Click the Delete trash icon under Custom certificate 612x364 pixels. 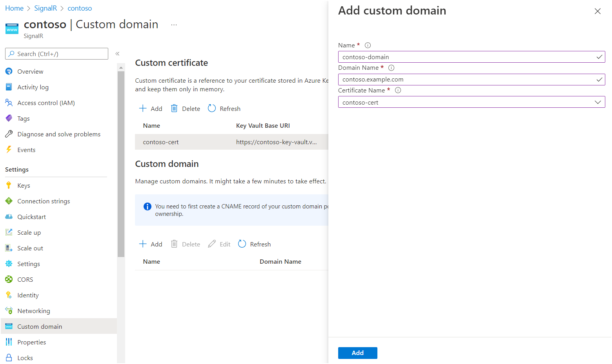click(174, 108)
